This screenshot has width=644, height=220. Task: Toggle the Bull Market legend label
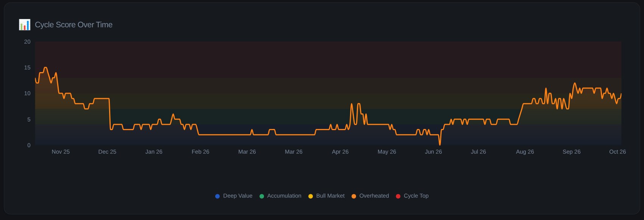coord(330,196)
